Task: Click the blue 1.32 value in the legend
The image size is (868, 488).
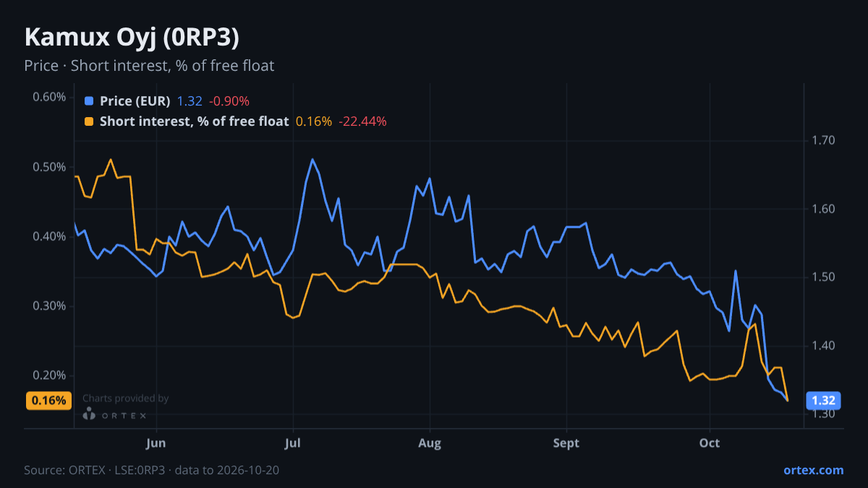Action: (x=190, y=101)
